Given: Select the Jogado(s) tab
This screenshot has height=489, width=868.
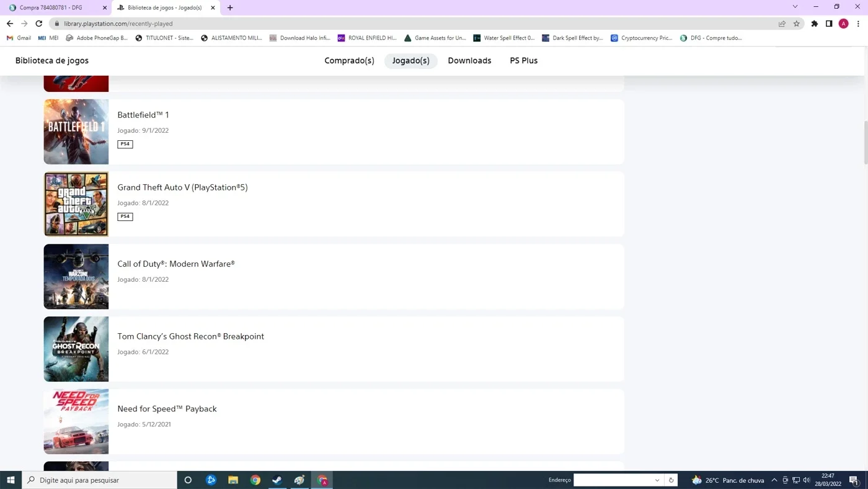Looking at the screenshot, I should tap(411, 61).
